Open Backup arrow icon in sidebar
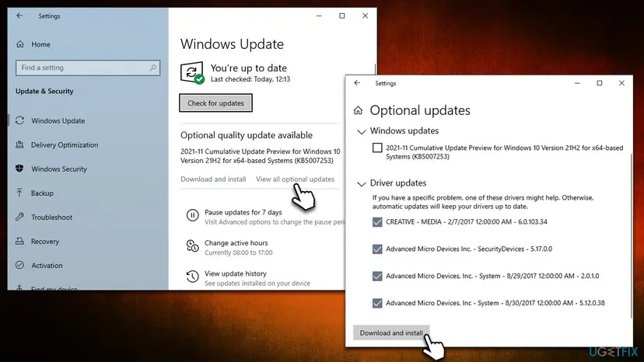This screenshot has width=644, height=362. pos(19,193)
